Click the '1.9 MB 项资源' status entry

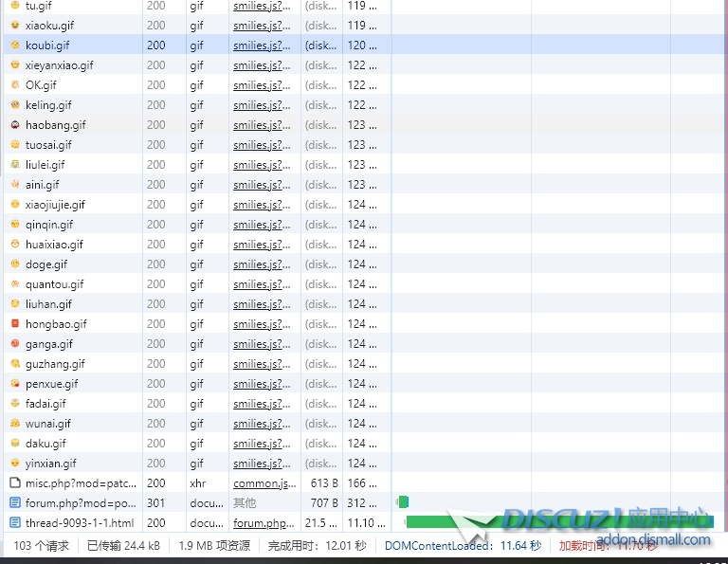tap(214, 546)
